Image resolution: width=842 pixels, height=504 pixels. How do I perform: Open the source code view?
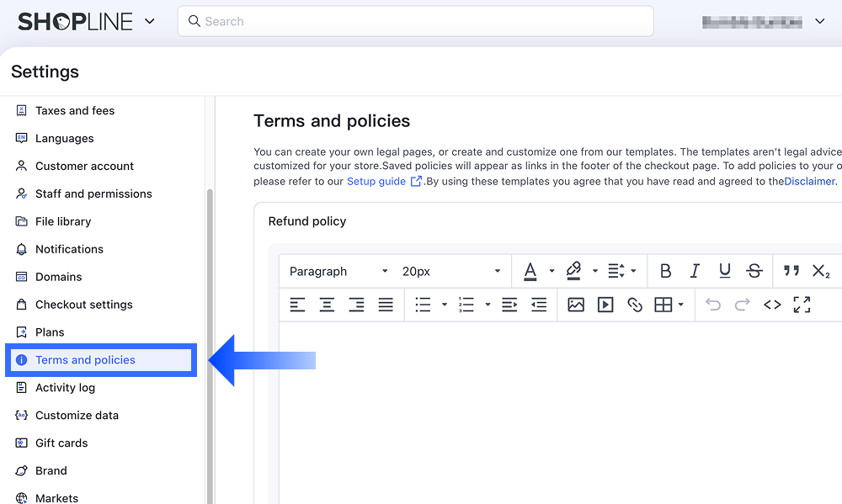[x=772, y=305]
